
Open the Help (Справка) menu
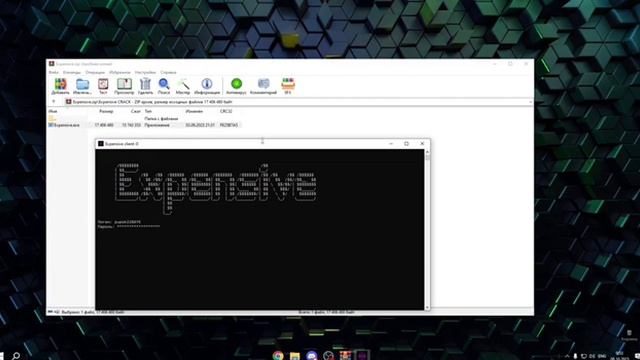pyautogui.click(x=168, y=72)
